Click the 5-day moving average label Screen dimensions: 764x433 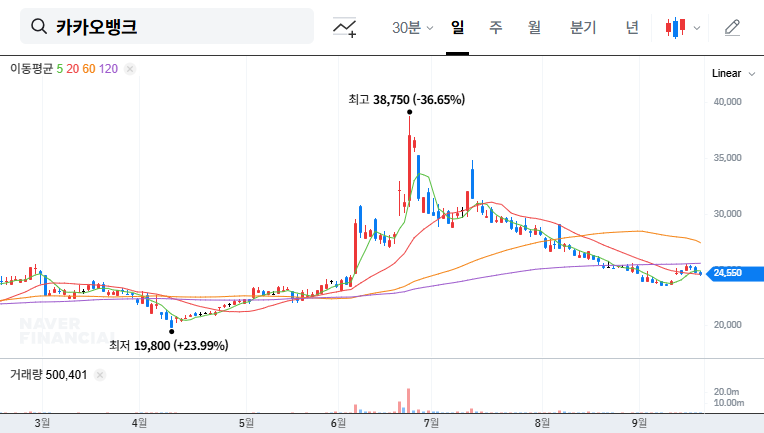point(59,69)
